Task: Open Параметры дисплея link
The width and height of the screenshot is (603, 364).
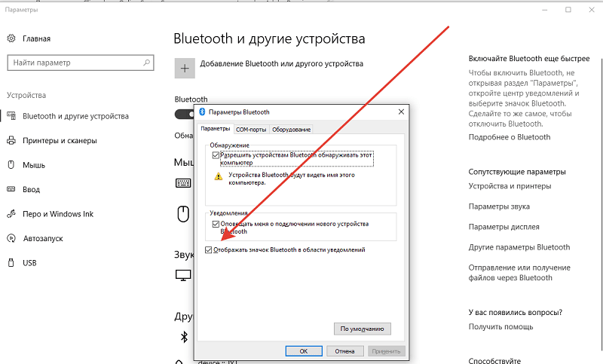Action: pos(504,227)
